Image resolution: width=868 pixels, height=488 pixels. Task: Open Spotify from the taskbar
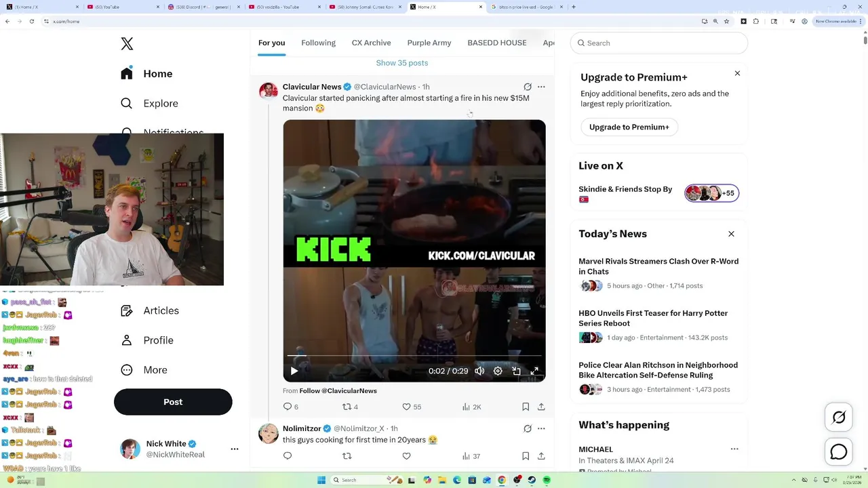[x=547, y=480]
